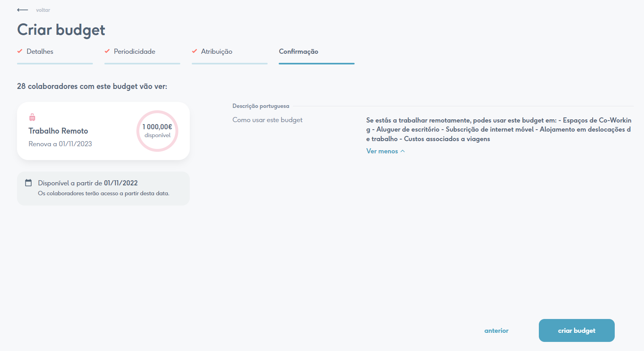Click the Renova a 01/11/2023 text
The width and height of the screenshot is (644, 351).
pos(60,144)
